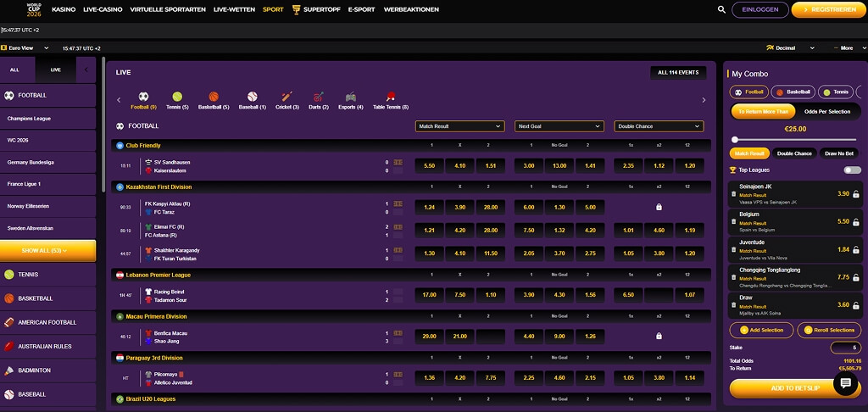
Task: Click locked Double Chance for Benfica Macau
Action: 659,337
